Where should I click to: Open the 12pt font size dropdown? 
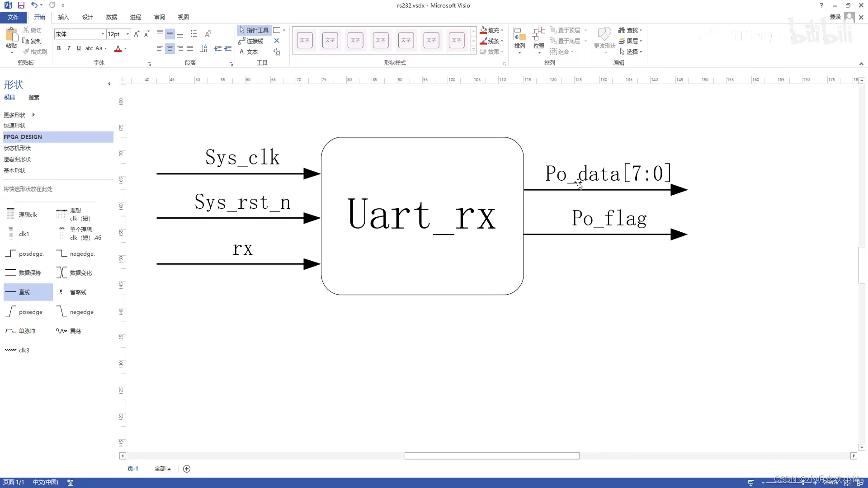click(128, 34)
